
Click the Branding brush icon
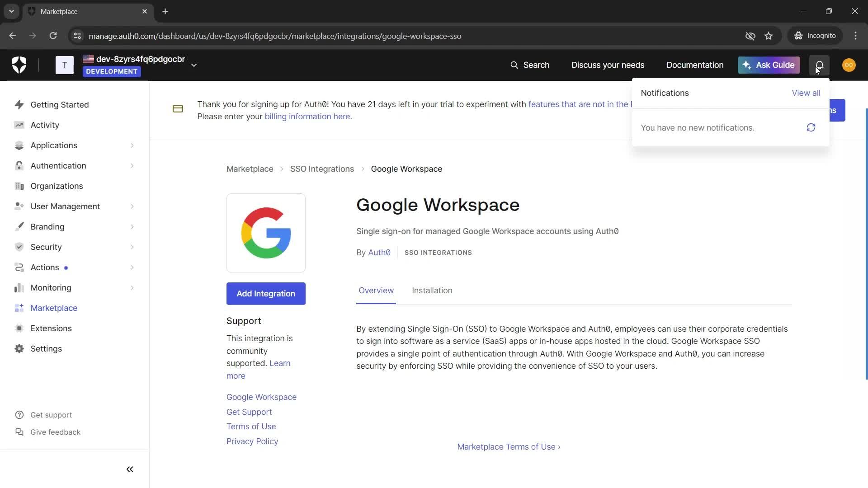[19, 227]
